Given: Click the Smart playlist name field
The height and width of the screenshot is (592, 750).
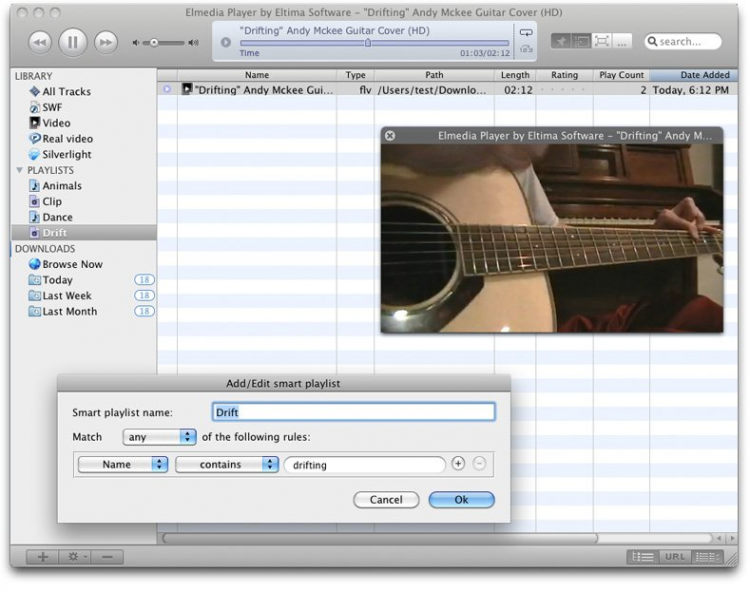Looking at the screenshot, I should [x=353, y=412].
